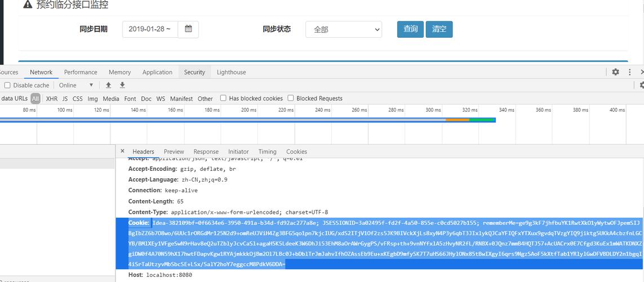Click the Content-Type header row
The image size is (644, 282).
coord(228,212)
